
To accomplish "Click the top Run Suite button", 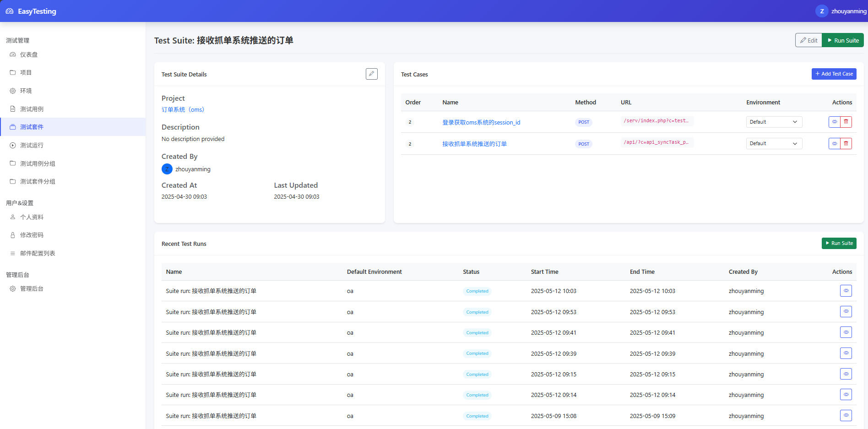I will [843, 40].
